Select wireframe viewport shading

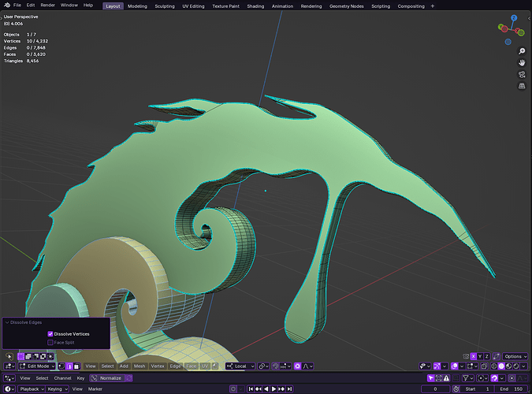494,366
